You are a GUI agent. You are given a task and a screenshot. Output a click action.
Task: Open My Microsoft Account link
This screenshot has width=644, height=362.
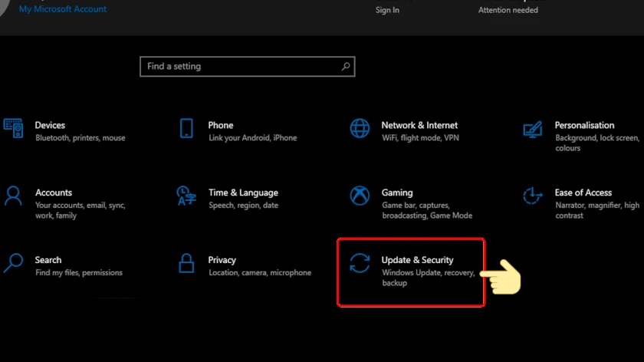pyautogui.click(x=62, y=9)
